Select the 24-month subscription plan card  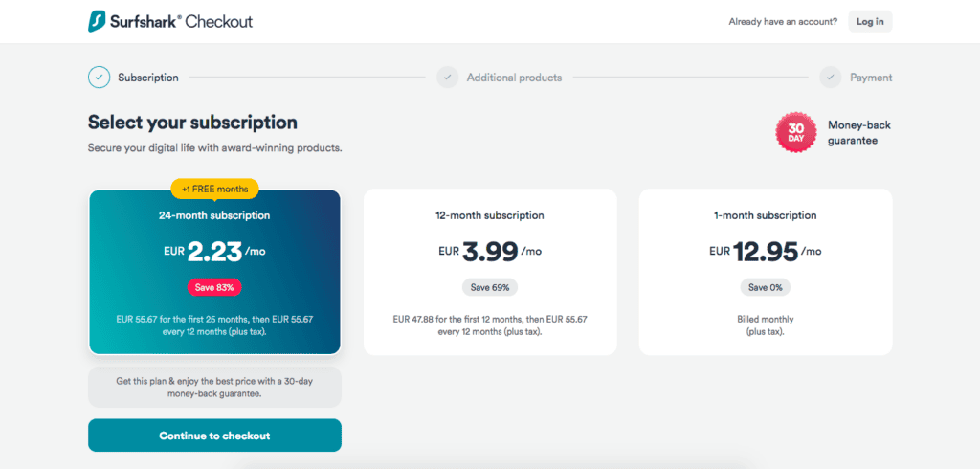[x=214, y=272]
